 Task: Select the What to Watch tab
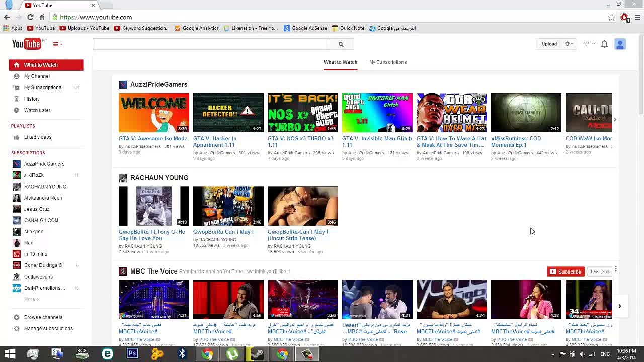(x=340, y=62)
